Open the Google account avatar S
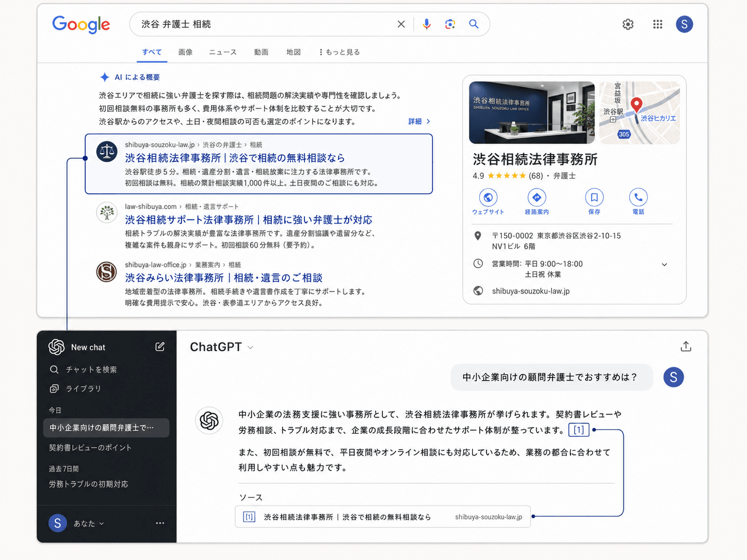747x560 pixels. [x=684, y=24]
